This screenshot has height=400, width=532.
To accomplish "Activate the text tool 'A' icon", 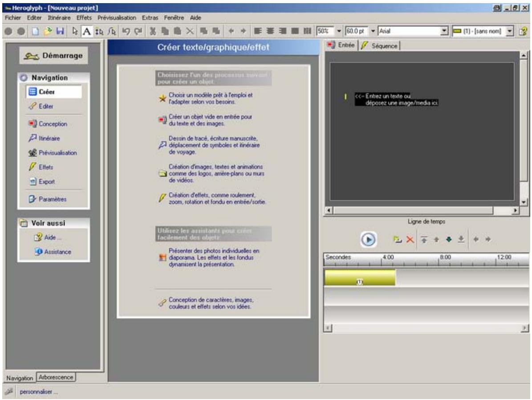I will (x=87, y=31).
